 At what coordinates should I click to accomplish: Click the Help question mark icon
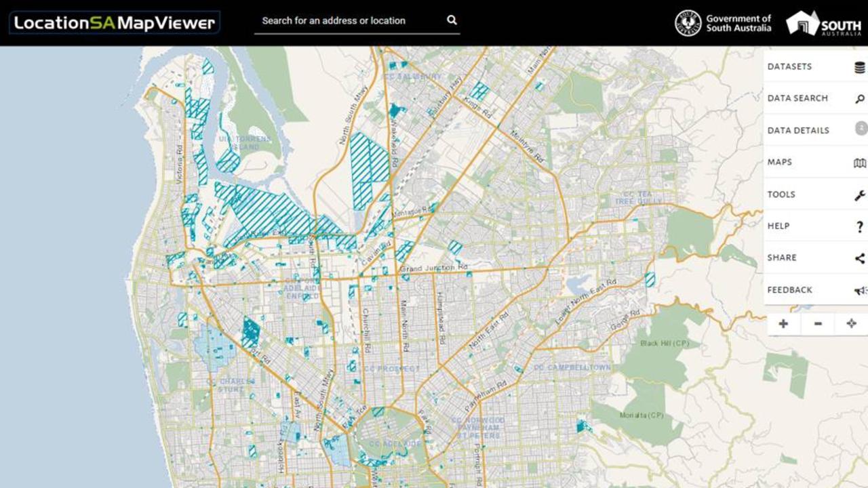[x=860, y=227]
